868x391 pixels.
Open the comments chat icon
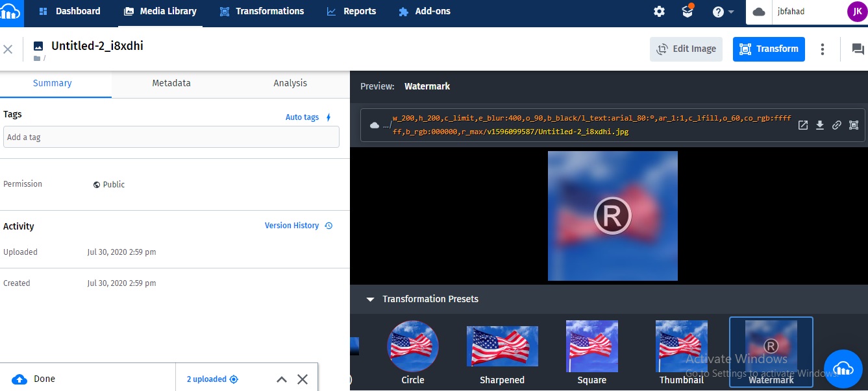pos(858,49)
